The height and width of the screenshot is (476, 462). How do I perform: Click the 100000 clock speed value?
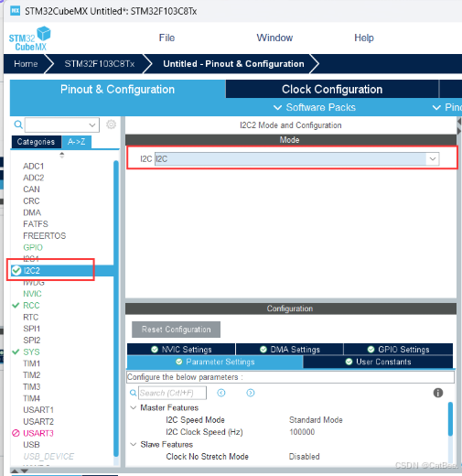302,432
